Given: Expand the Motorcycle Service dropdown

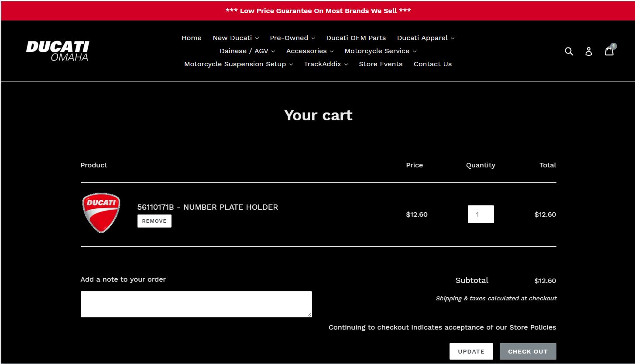Looking at the screenshot, I should click(381, 51).
